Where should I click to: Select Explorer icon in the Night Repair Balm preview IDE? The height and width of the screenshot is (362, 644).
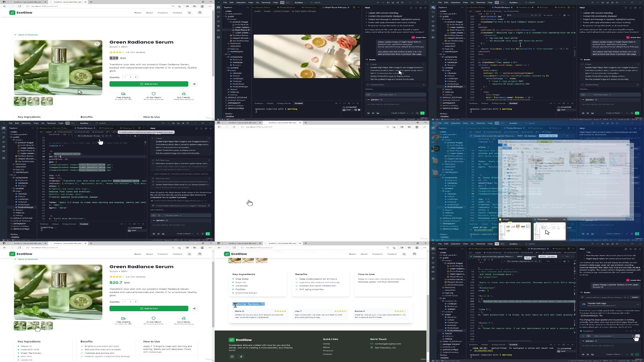pyautogui.click(x=219, y=7)
